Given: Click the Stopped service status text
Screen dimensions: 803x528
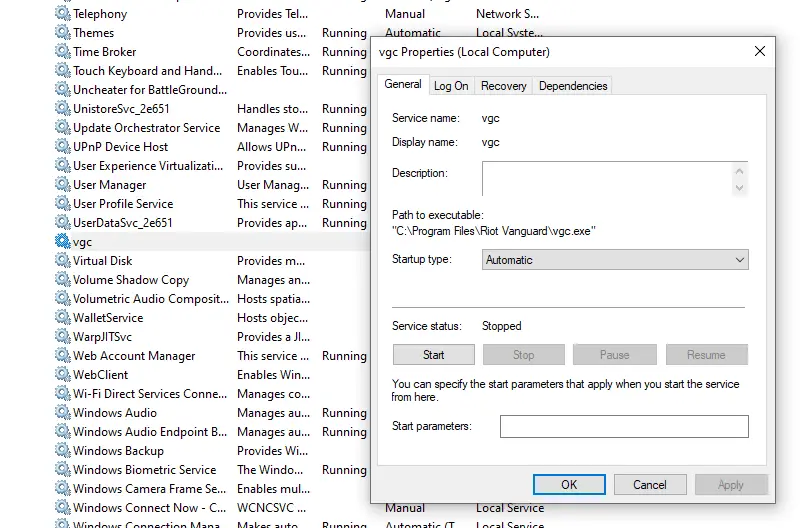Looking at the screenshot, I should (501, 326).
